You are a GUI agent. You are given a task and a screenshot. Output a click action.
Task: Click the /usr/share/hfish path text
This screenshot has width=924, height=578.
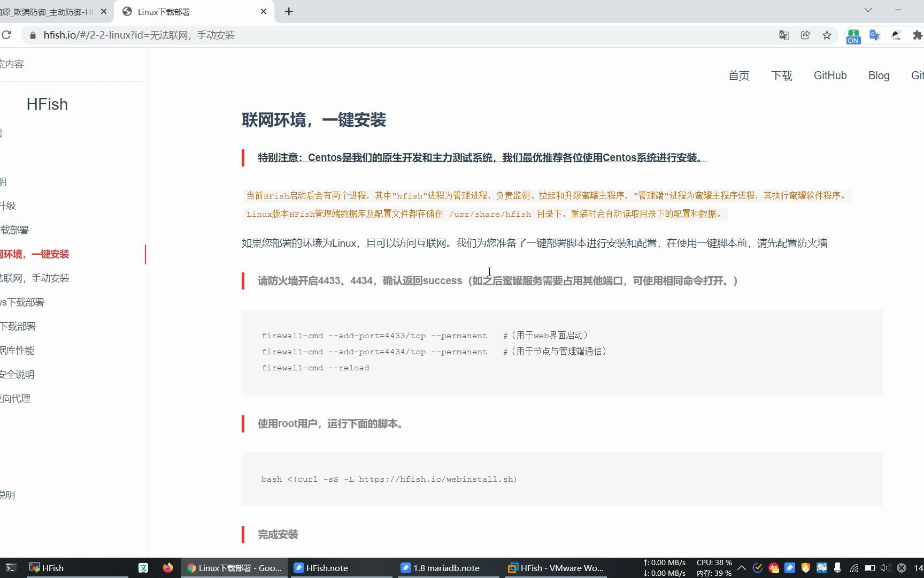click(490, 214)
